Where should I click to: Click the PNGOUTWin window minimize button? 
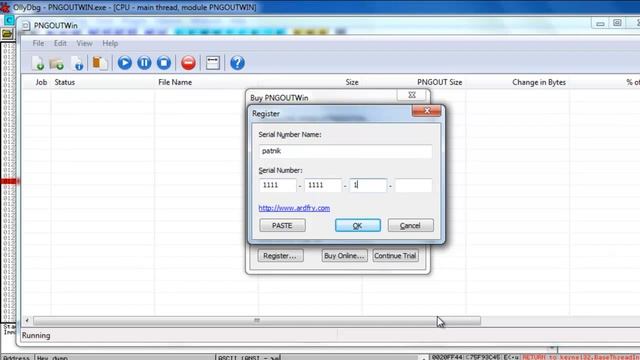pos(600,24)
